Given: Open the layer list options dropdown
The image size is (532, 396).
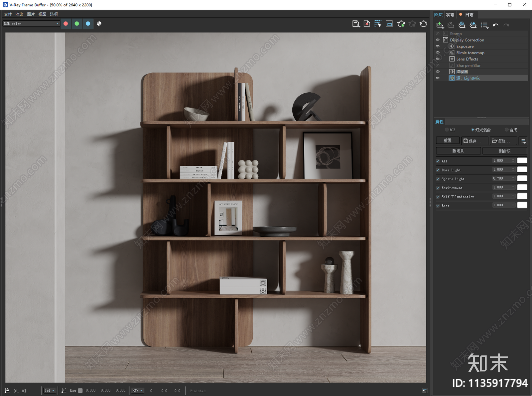Looking at the screenshot, I should (x=484, y=25).
